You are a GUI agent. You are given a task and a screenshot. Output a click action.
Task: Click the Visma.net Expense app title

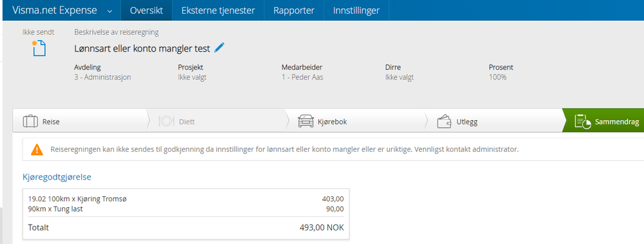pos(55,11)
